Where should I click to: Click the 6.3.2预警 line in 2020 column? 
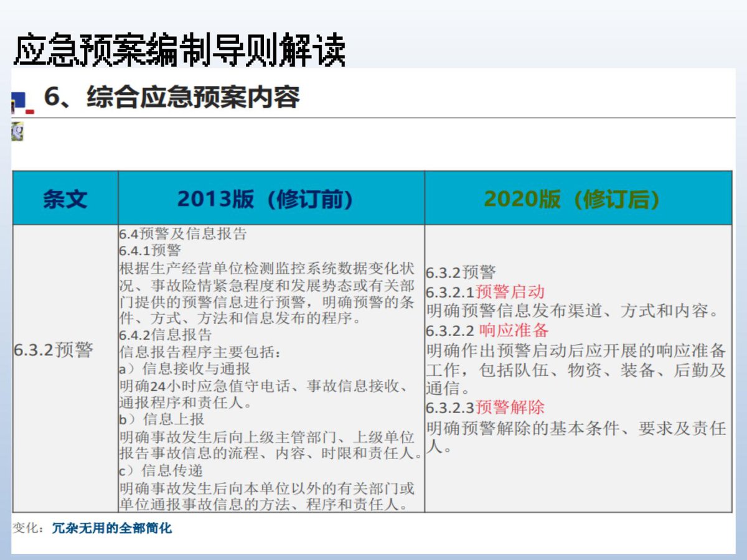tap(461, 273)
